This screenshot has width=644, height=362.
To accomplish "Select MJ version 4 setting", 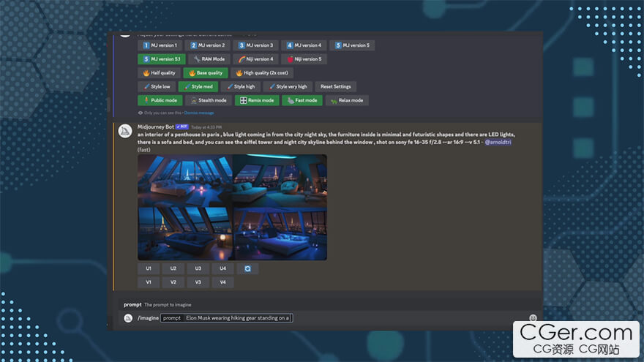I will [x=304, y=45].
